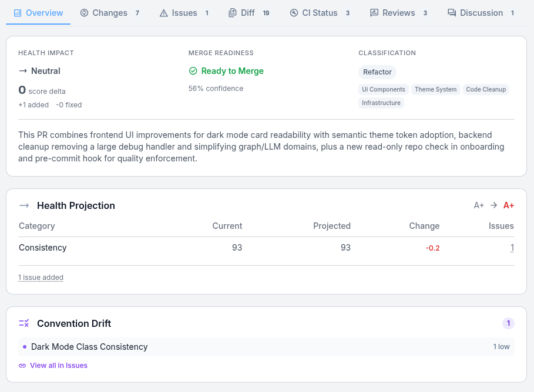Click the CI Status tab icon
This screenshot has height=392, width=534.
(x=294, y=13)
